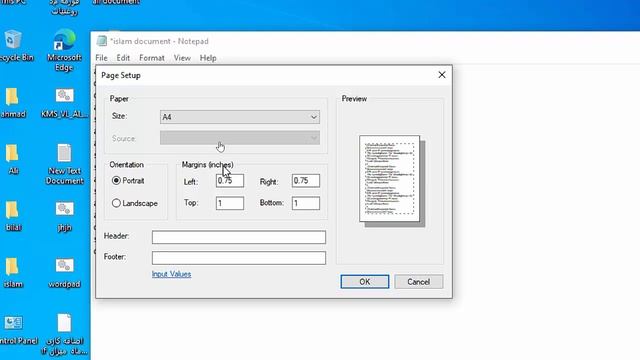The image size is (640, 360).
Task: Select the bilal folder icon
Action: pyautogui.click(x=13, y=216)
